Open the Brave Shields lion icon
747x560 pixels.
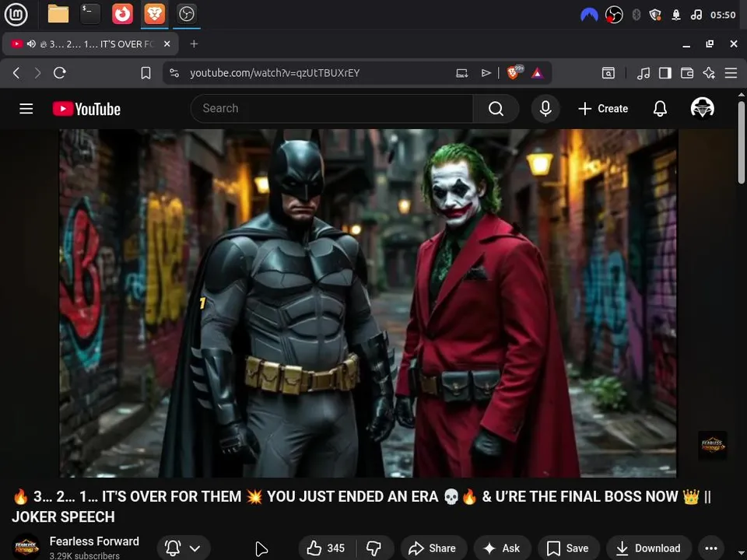click(x=514, y=73)
